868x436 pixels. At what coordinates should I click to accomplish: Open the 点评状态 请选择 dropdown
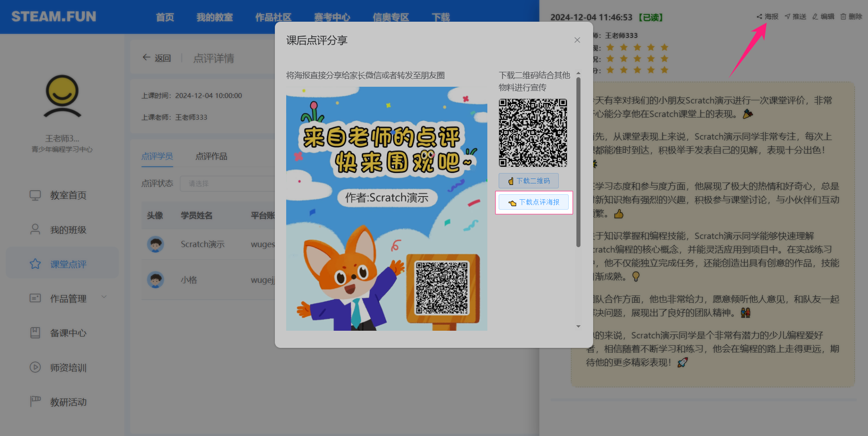227,183
